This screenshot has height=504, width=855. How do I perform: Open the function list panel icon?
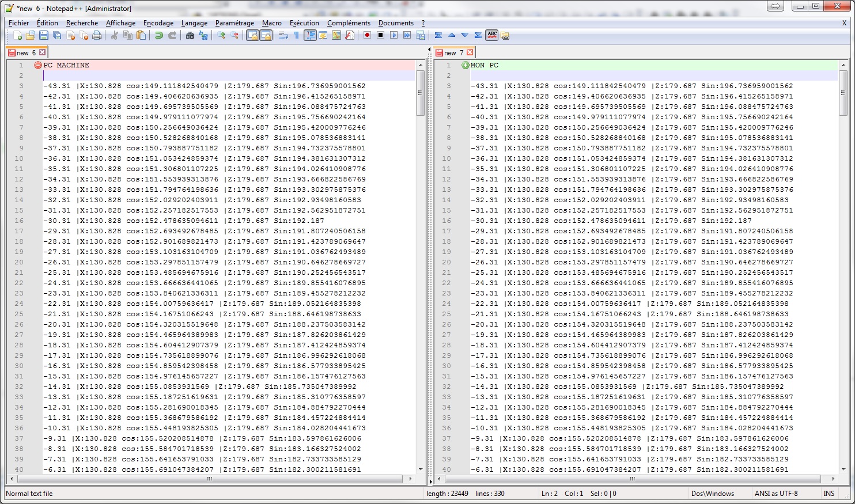[350, 35]
